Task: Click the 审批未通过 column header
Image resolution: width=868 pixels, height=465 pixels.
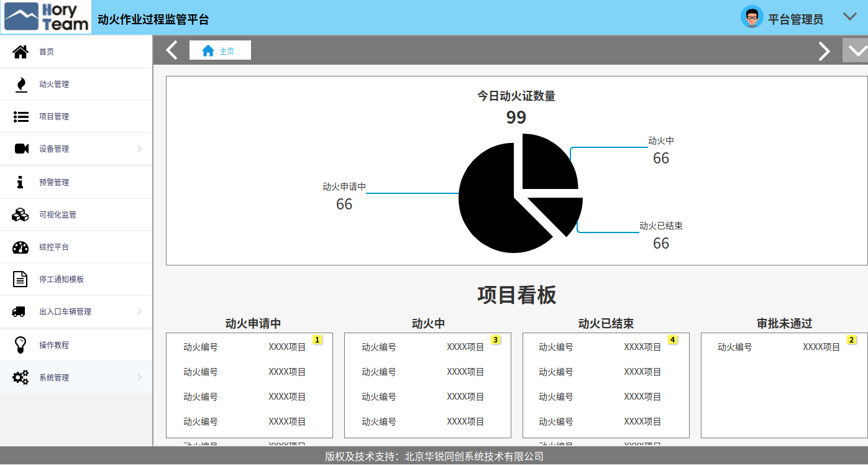Action: pyautogui.click(x=784, y=324)
